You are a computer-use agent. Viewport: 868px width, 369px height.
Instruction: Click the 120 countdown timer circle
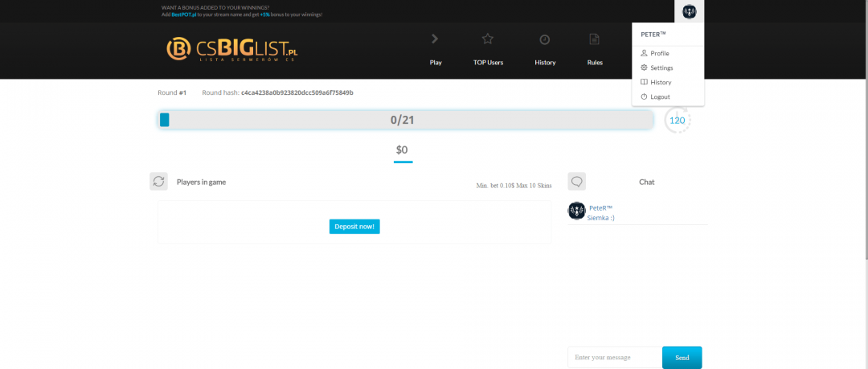[677, 121]
